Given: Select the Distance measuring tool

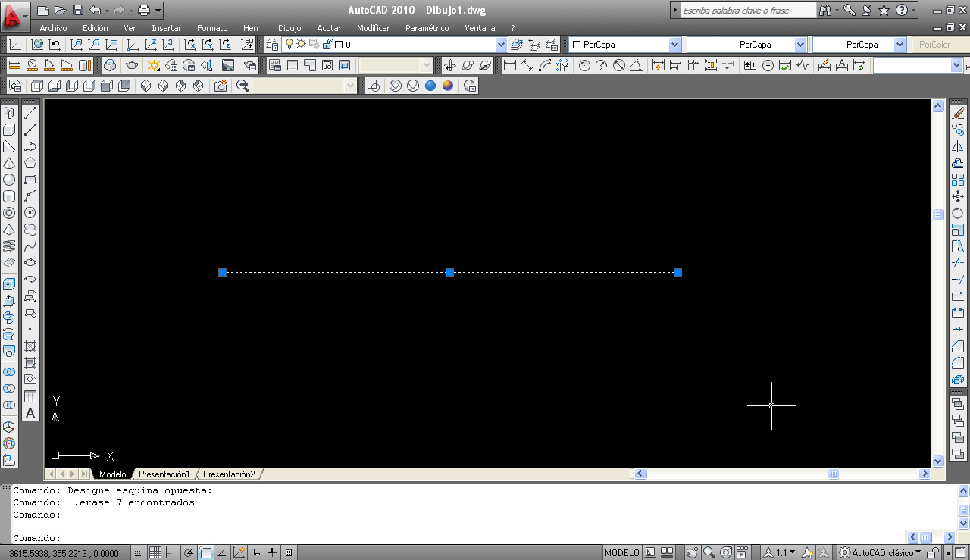Looking at the screenshot, I should pyautogui.click(x=14, y=65).
